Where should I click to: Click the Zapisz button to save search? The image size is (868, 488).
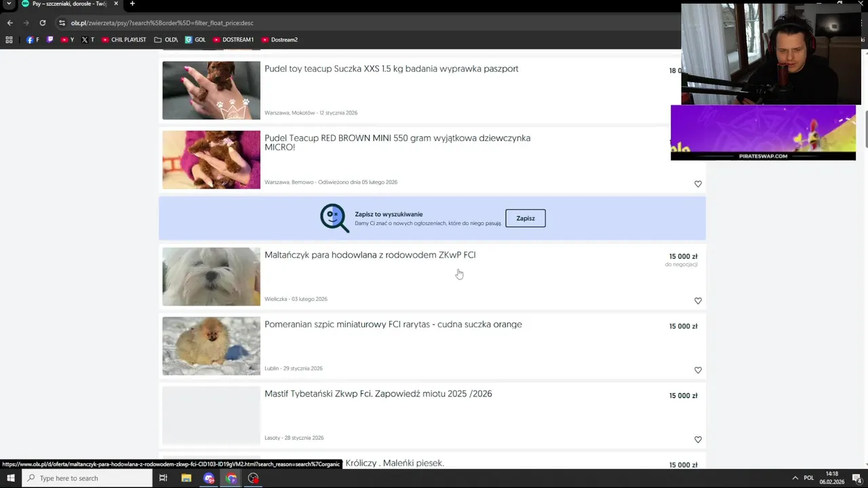coord(526,218)
